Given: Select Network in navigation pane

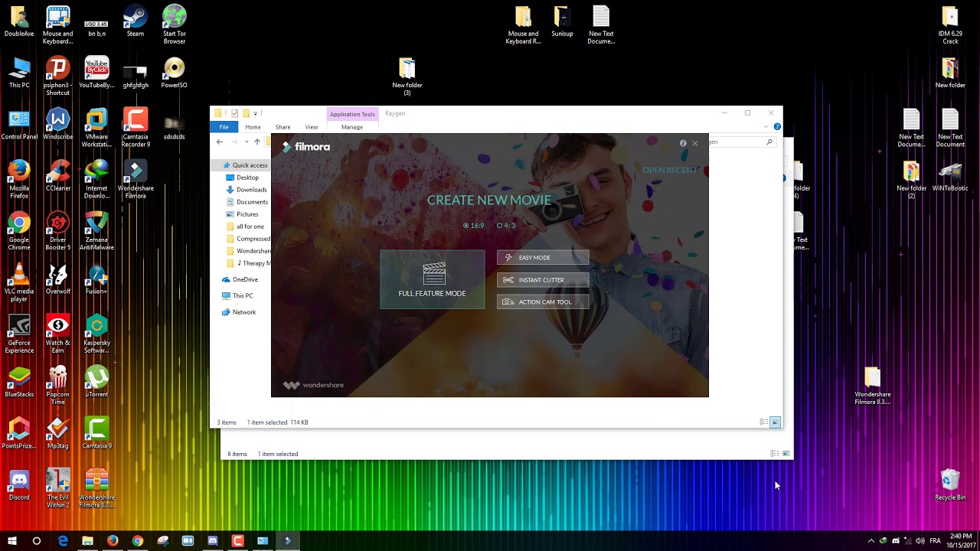Looking at the screenshot, I should 239,312.
